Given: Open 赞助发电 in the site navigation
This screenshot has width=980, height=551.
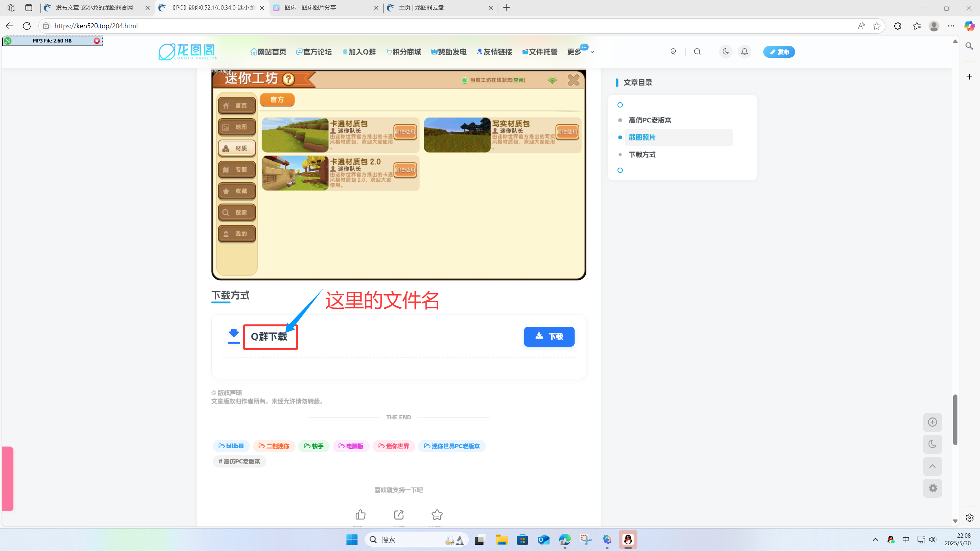Looking at the screenshot, I should tap(449, 52).
